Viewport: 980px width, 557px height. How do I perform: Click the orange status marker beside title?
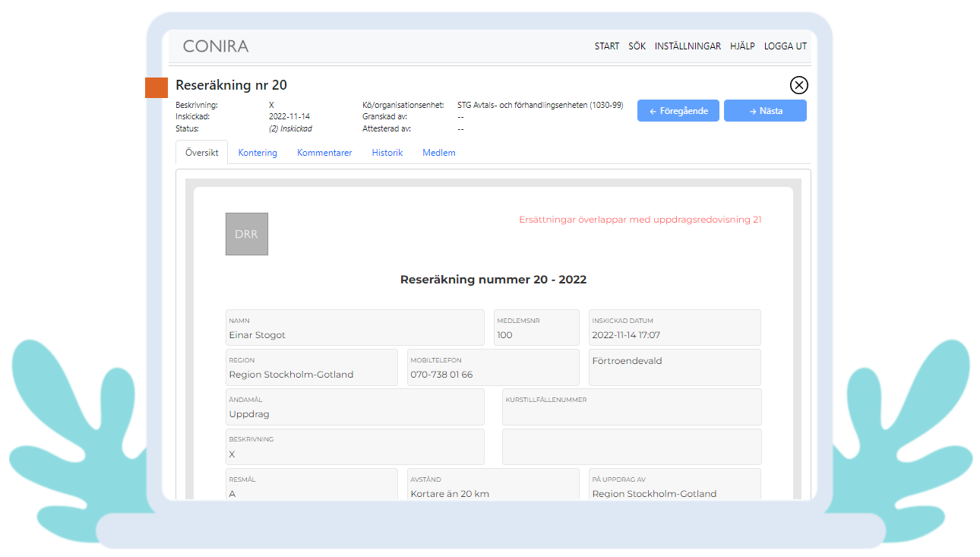[x=156, y=87]
